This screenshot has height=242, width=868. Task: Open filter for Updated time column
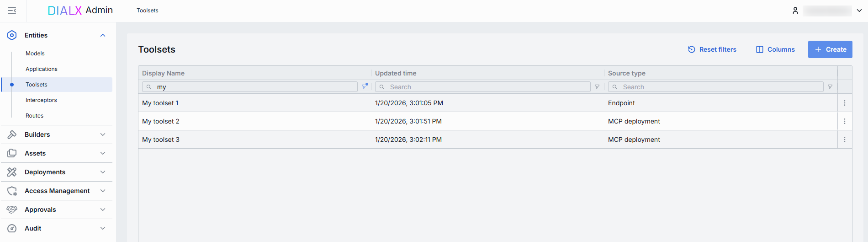click(x=597, y=87)
